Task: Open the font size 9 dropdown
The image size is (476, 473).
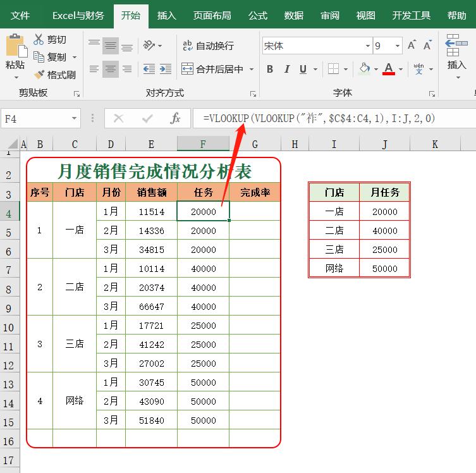Action: 398,46
